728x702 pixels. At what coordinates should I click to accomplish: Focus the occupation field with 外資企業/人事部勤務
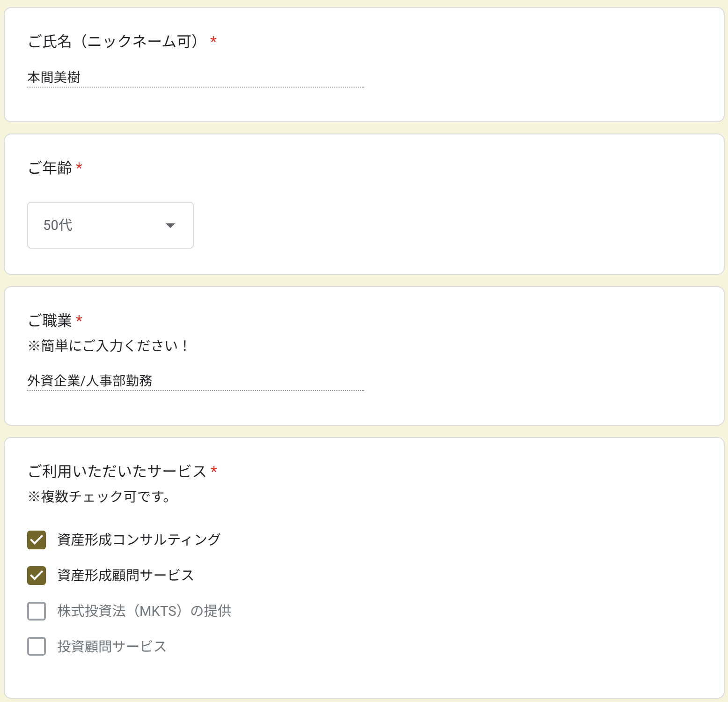coord(195,381)
